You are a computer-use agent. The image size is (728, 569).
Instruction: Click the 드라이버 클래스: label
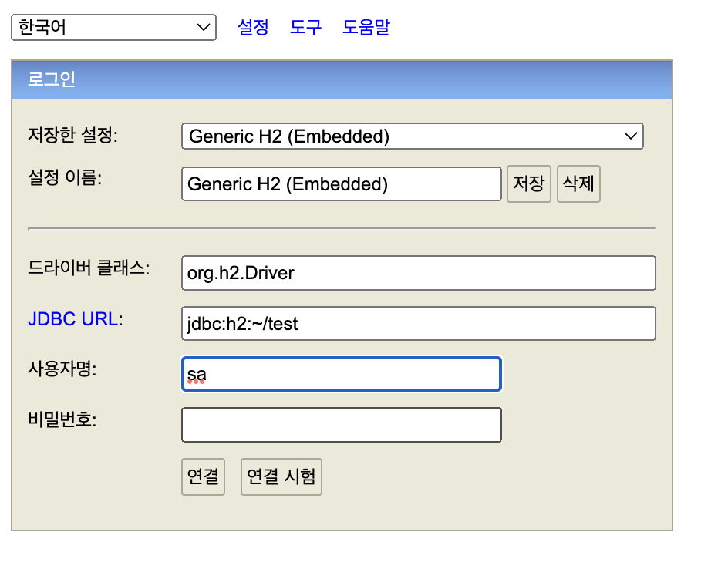tap(89, 268)
